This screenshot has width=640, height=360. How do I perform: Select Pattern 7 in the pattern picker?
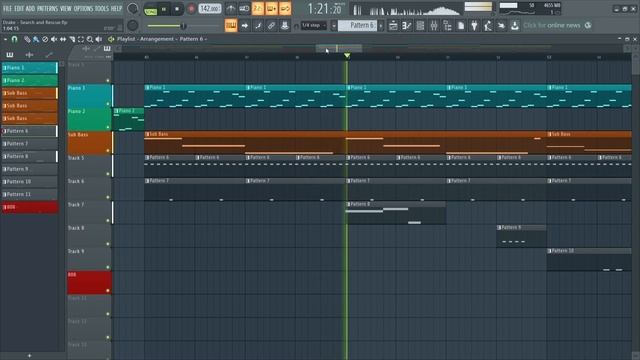[30, 144]
